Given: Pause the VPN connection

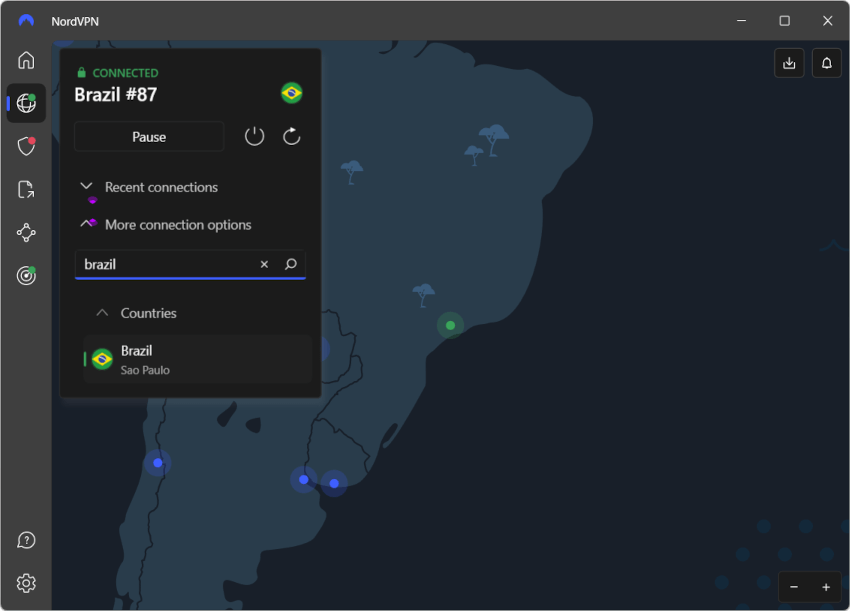Looking at the screenshot, I should pos(149,137).
